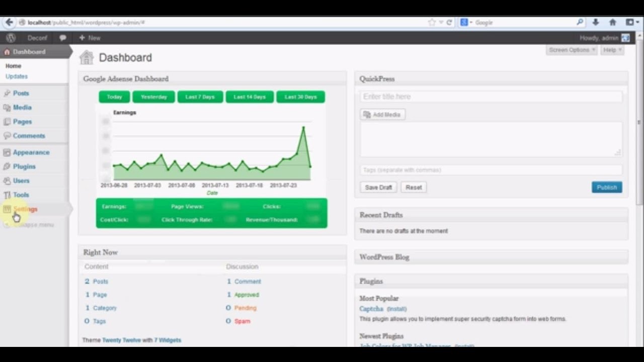Click the search magnifier icon

580,22
